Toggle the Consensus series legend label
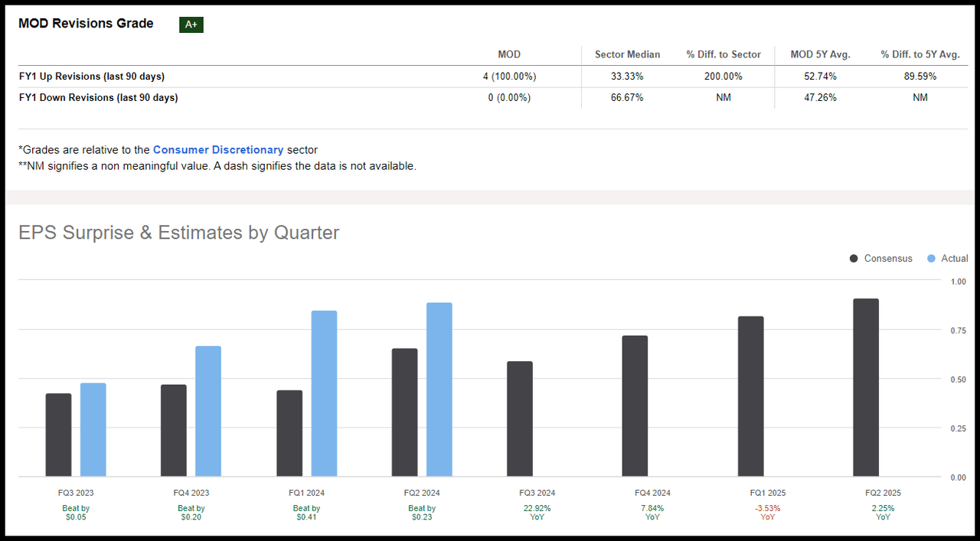 point(888,259)
